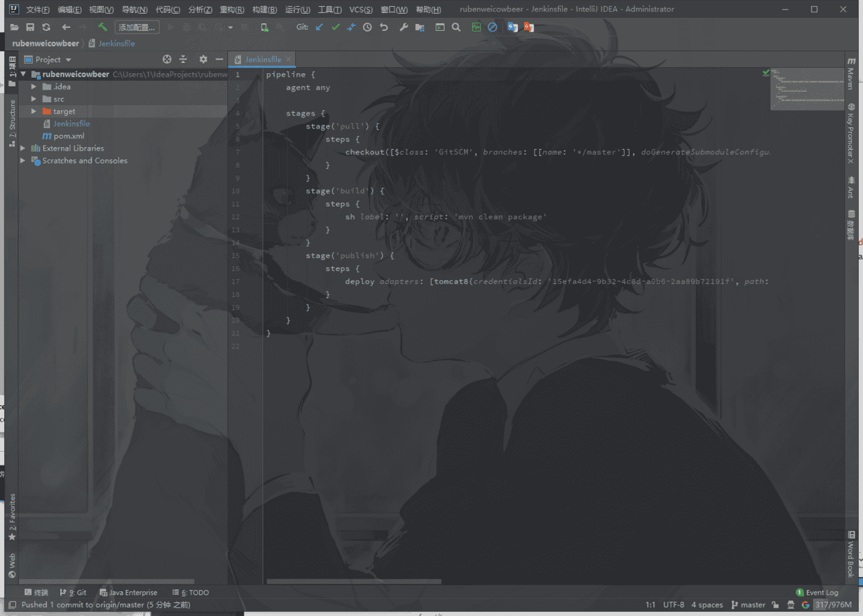Click the Git commit checkmark icon

click(335, 27)
